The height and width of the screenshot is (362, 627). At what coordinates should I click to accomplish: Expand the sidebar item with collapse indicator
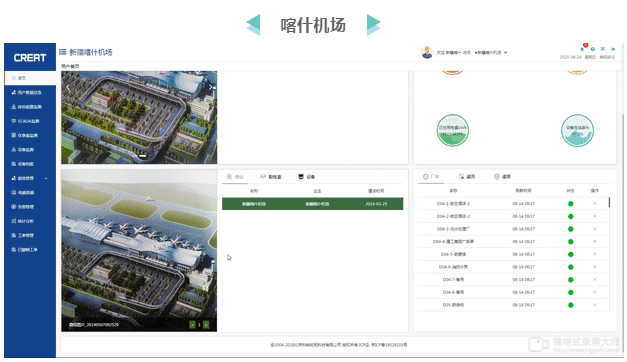28,178
